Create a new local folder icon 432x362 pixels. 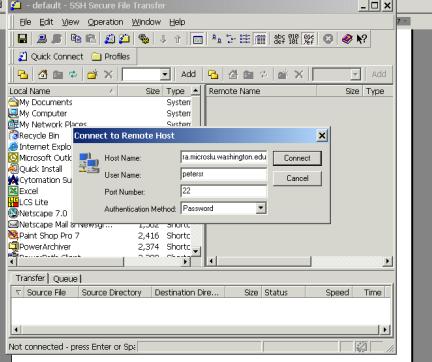pyautogui.click(x=92, y=74)
